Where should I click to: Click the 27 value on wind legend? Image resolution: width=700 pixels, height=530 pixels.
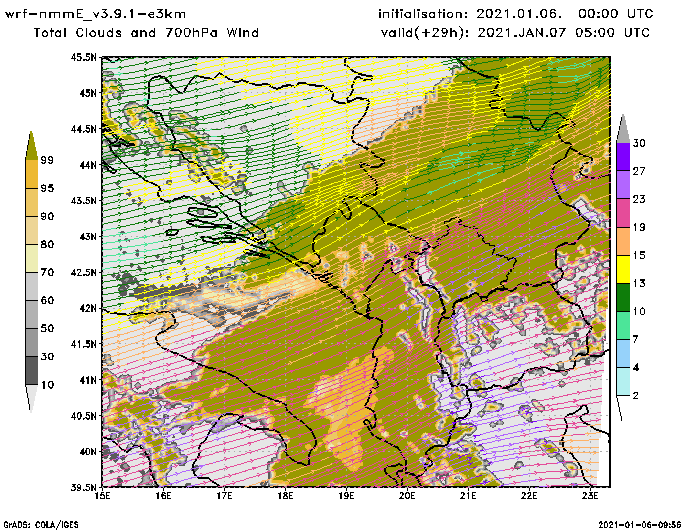coord(639,171)
